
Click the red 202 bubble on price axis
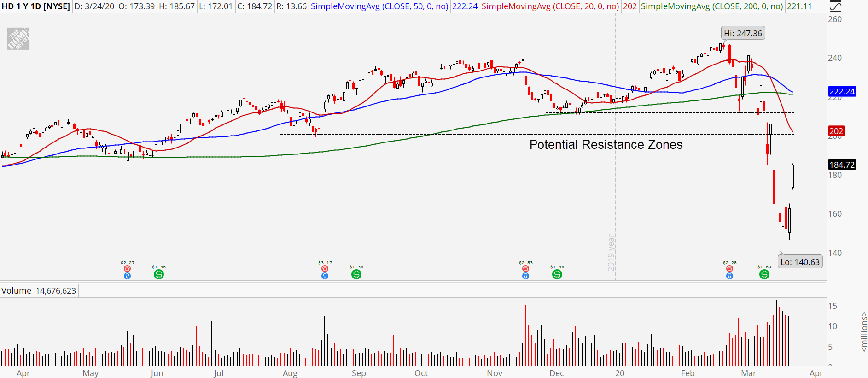(x=836, y=131)
